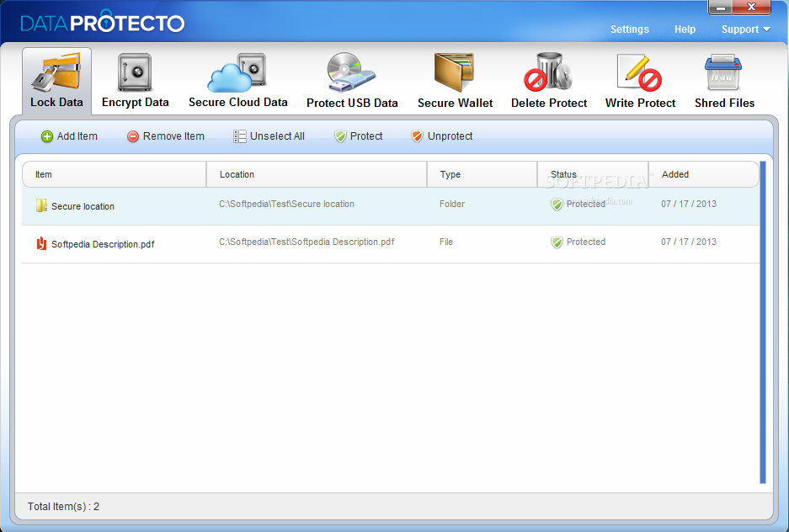
Task: Click the folder icon of Secure location
Action: [x=41, y=205]
